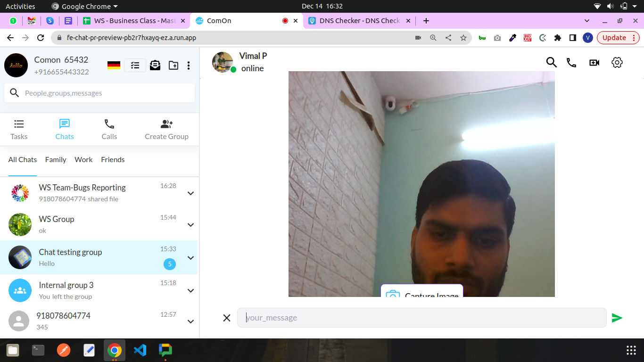Start a voice call with Vimal P
The height and width of the screenshot is (362, 644).
coord(571,63)
